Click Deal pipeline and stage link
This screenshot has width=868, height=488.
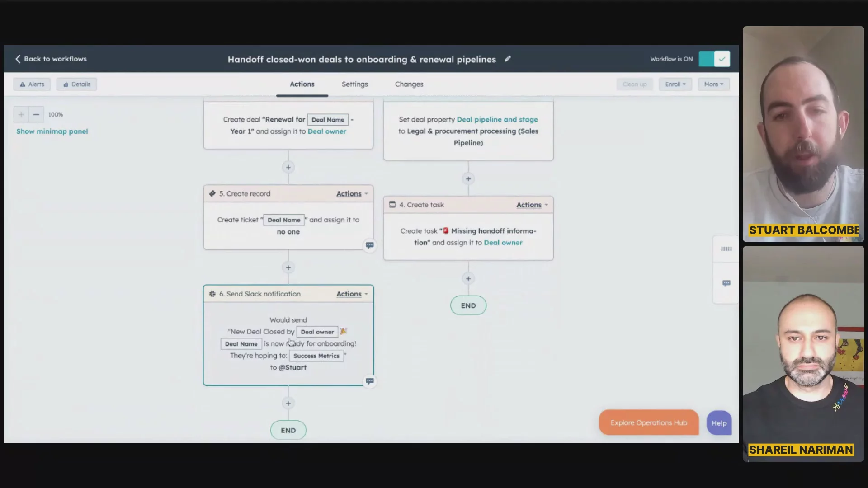(x=497, y=120)
